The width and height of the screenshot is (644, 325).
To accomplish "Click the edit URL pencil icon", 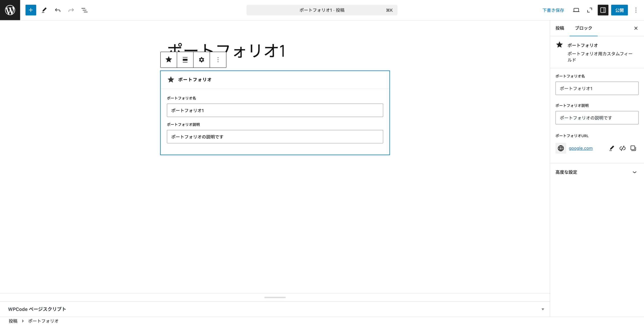I will 611,148.
